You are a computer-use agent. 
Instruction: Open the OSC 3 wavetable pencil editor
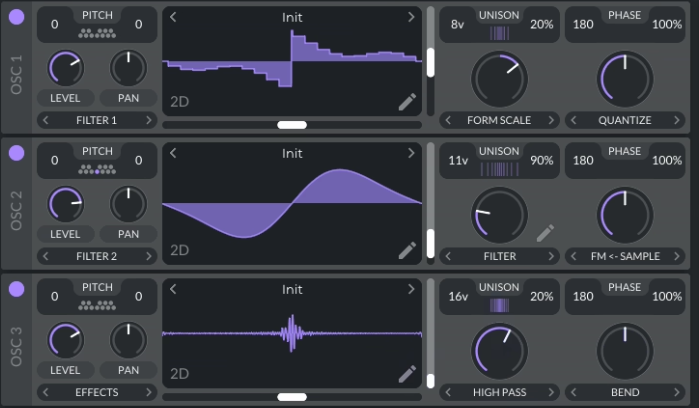[407, 374]
